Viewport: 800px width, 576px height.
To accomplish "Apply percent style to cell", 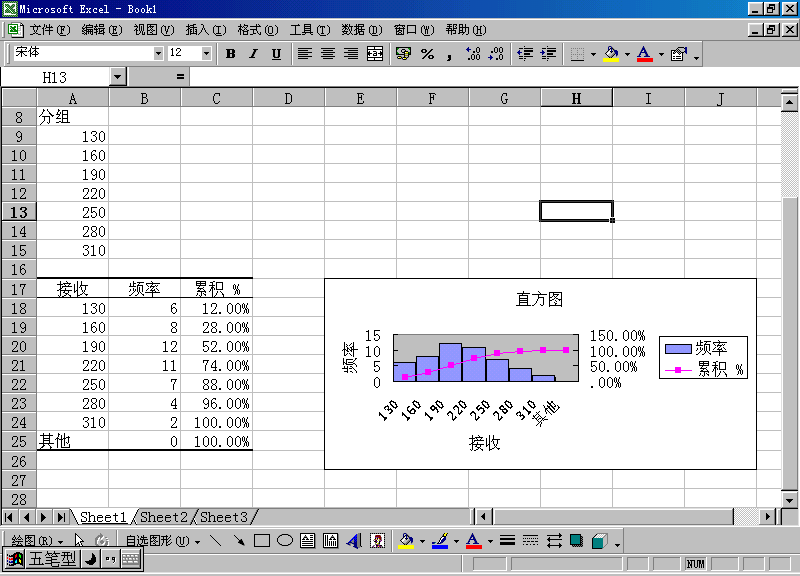I will pos(427,54).
